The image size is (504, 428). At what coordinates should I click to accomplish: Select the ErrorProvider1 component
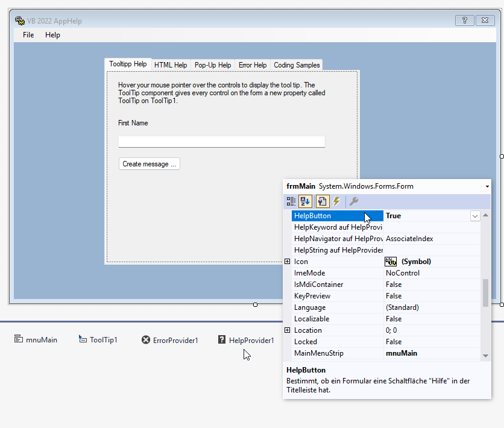[x=170, y=340]
